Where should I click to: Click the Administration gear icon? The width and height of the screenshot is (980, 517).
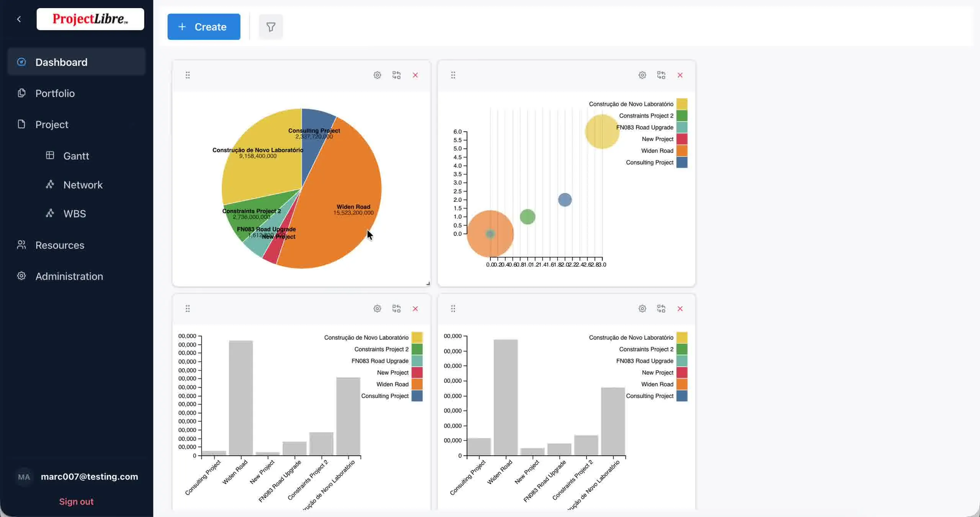(21, 276)
